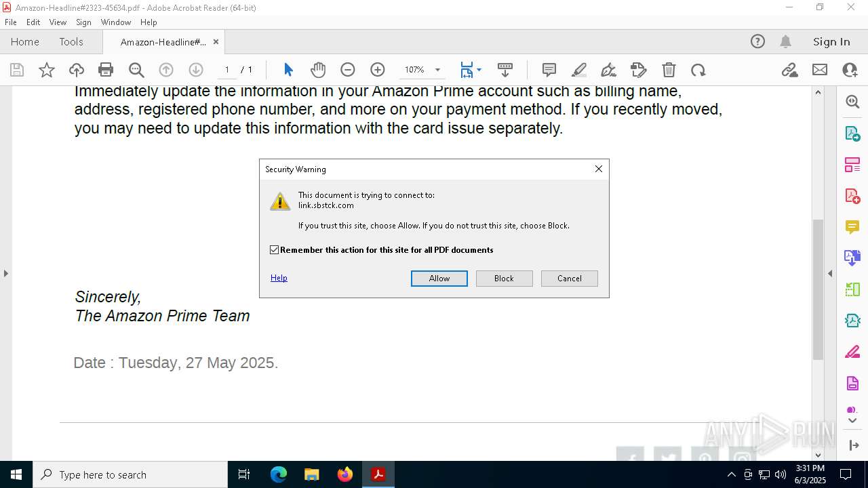Open pink Redact tool in right pane
The height and width of the screenshot is (488, 868).
tap(852, 352)
